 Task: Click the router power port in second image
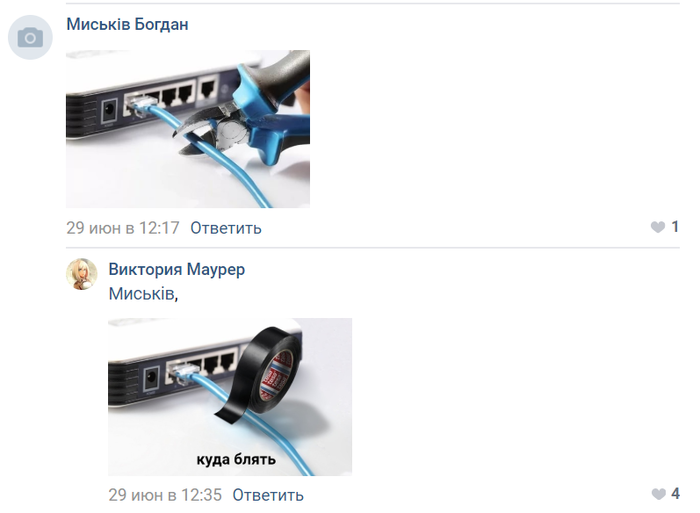(x=152, y=380)
